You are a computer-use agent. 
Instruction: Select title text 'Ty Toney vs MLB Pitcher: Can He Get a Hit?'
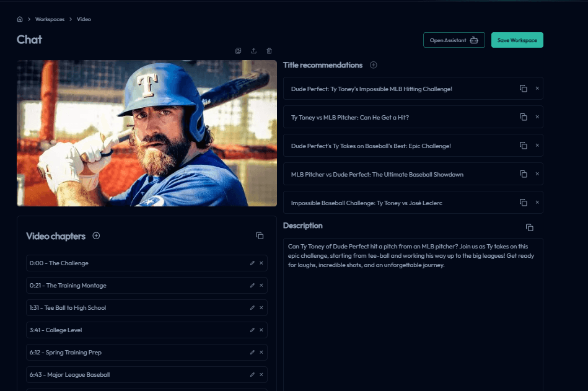[x=350, y=117]
